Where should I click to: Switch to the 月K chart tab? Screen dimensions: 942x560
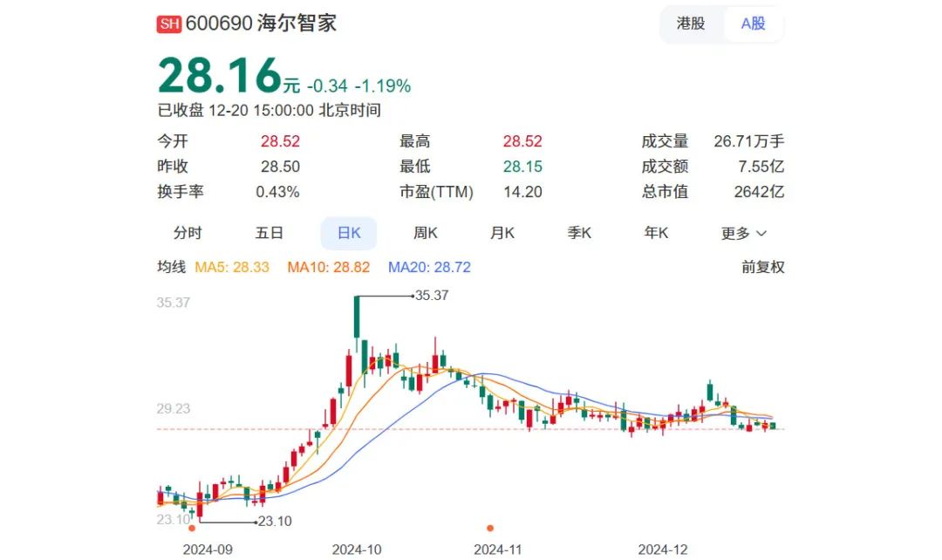point(502,233)
